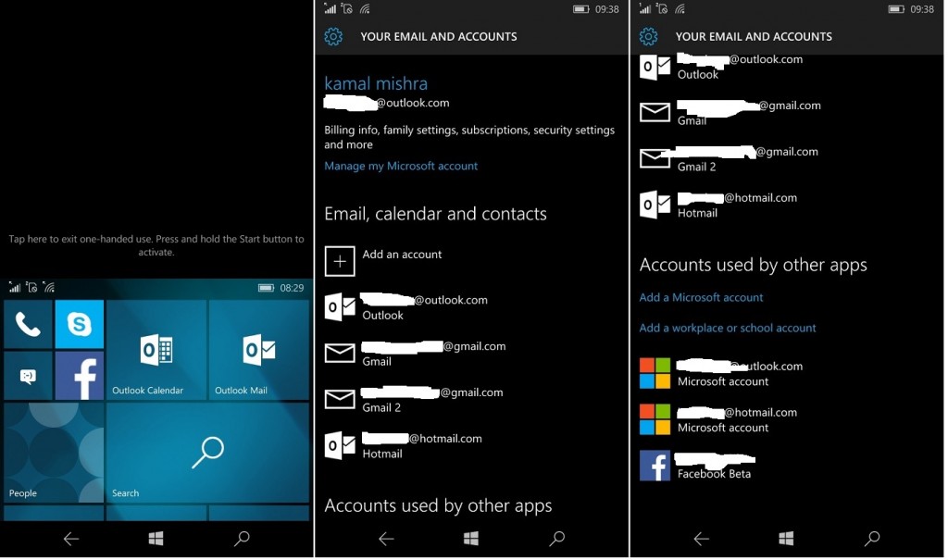Viewport: 948px width, 560px height.
Task: Select Billing info, family settings description text
Action: [x=469, y=137]
